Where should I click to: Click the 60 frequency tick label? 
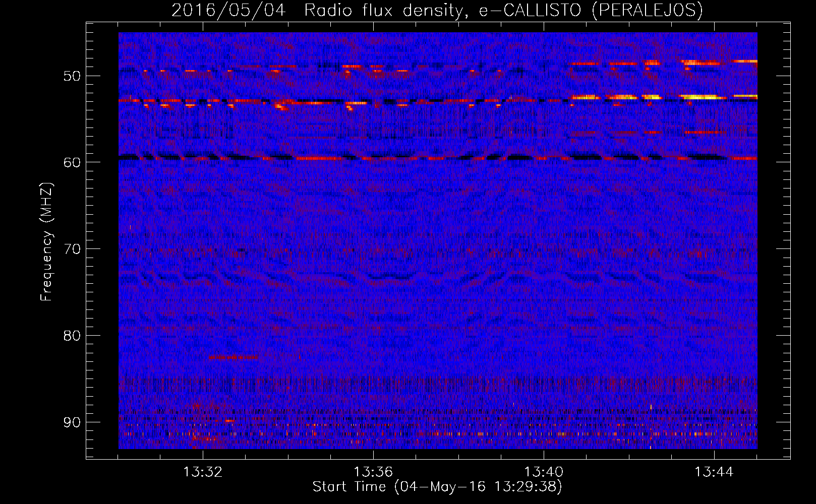(x=72, y=162)
